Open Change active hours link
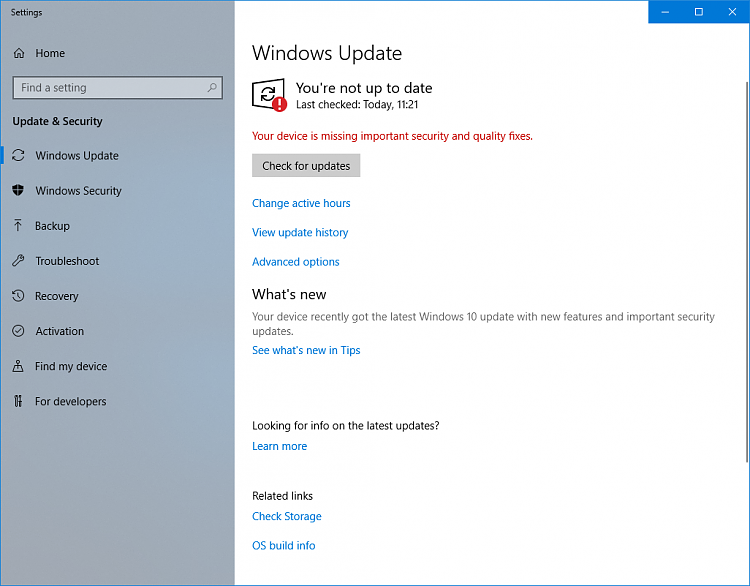This screenshot has width=750, height=586. (x=301, y=203)
